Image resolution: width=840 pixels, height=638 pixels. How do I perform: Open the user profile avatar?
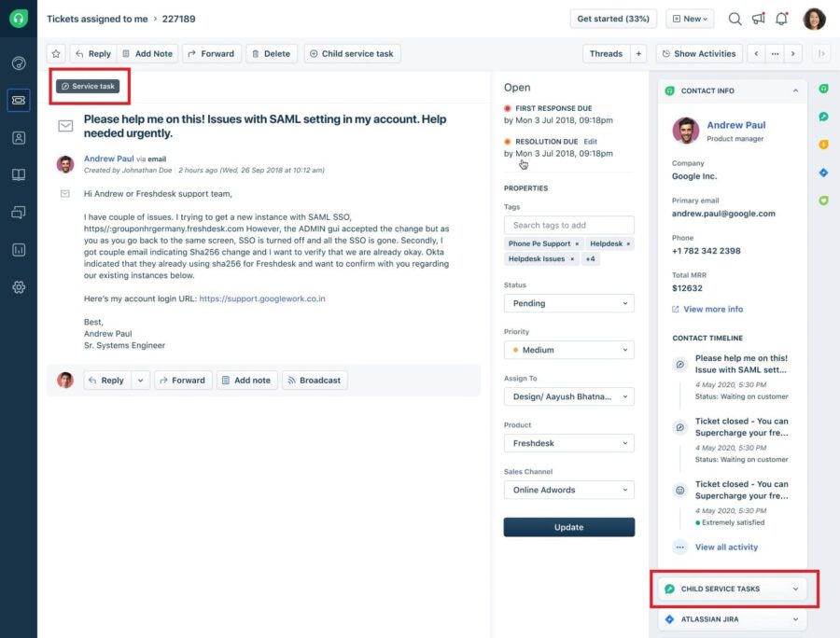coord(814,19)
